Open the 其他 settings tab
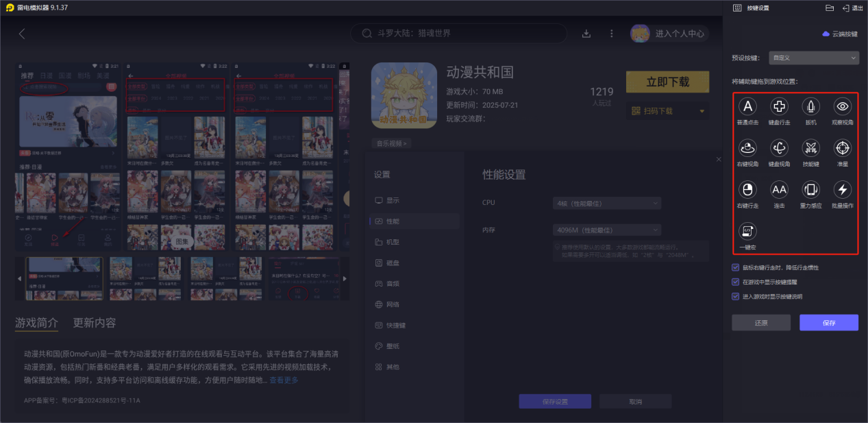Image resolution: width=868 pixels, height=423 pixels. point(413,367)
